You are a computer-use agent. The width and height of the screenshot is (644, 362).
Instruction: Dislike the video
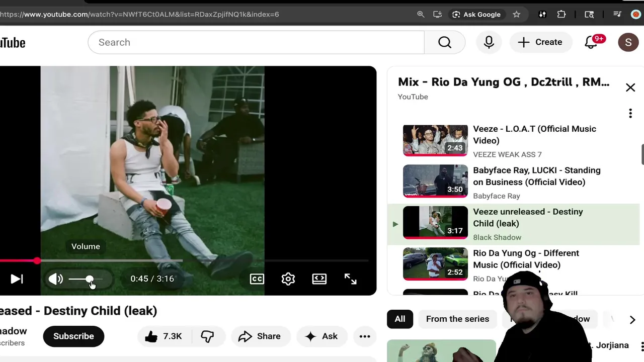pos(207,336)
